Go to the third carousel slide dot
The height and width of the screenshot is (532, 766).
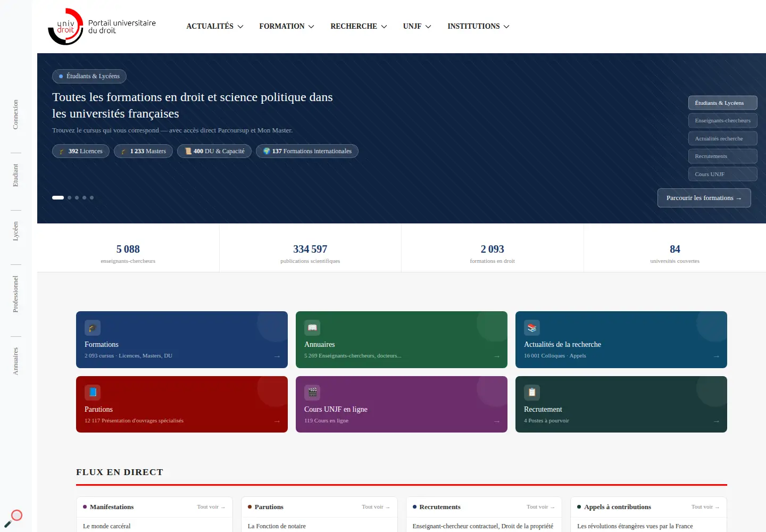point(77,197)
